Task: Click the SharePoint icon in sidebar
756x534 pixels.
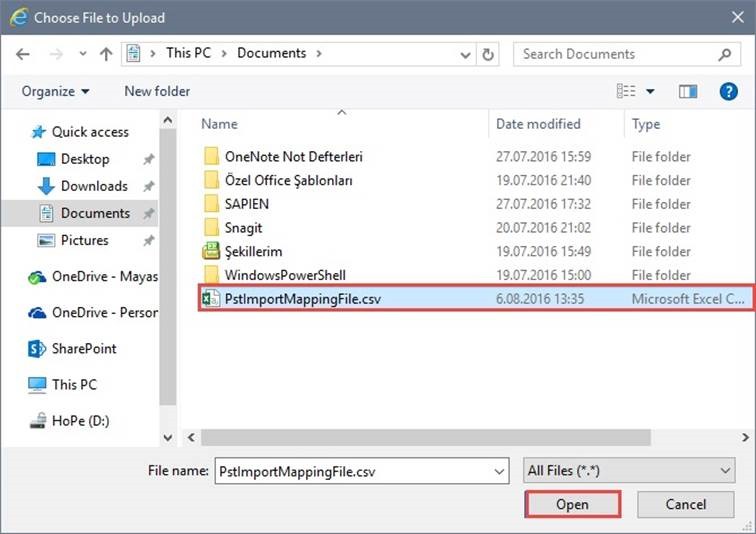Action: point(37,348)
